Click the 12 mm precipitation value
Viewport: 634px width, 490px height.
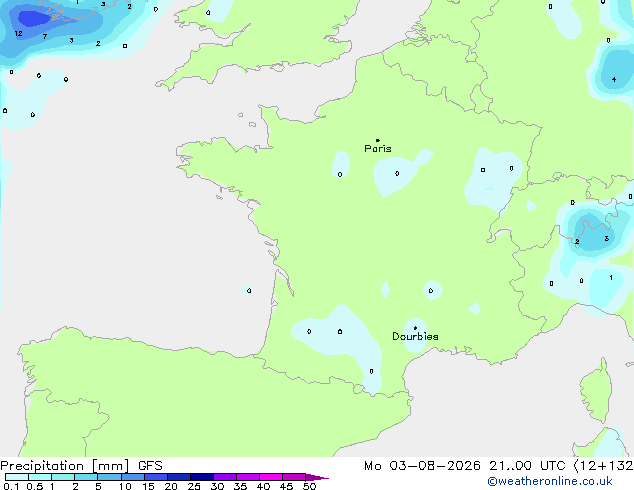(18, 34)
